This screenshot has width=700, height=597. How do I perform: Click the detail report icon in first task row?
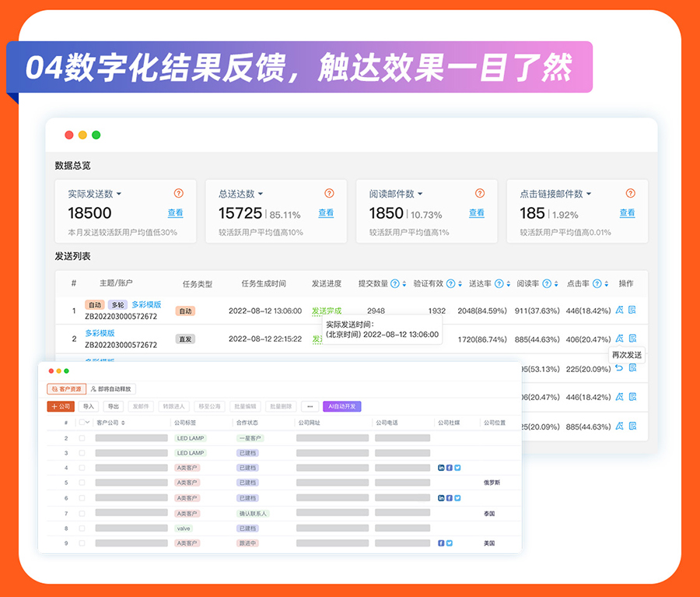[x=632, y=310]
